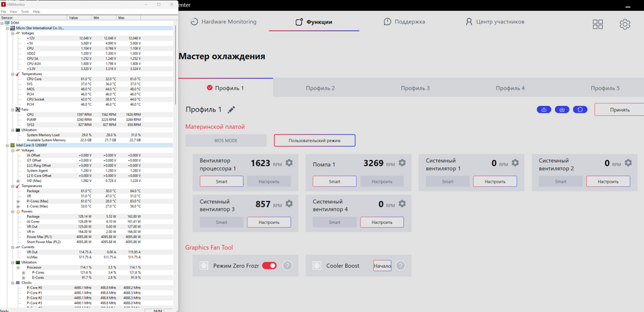Click the fan icon beside Режим Zero Frozr
The image size is (644, 312).
pyautogui.click(x=203, y=266)
